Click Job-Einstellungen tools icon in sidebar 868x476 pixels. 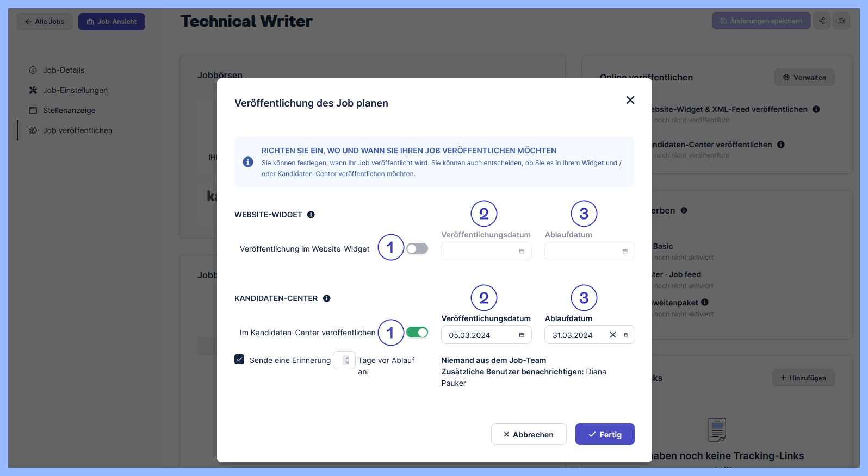point(33,90)
